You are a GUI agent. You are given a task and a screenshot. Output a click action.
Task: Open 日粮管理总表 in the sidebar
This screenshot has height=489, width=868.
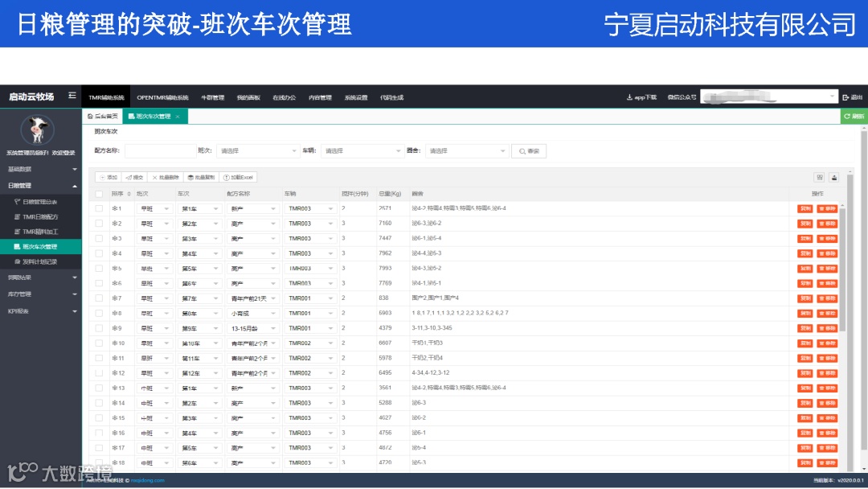[40, 202]
